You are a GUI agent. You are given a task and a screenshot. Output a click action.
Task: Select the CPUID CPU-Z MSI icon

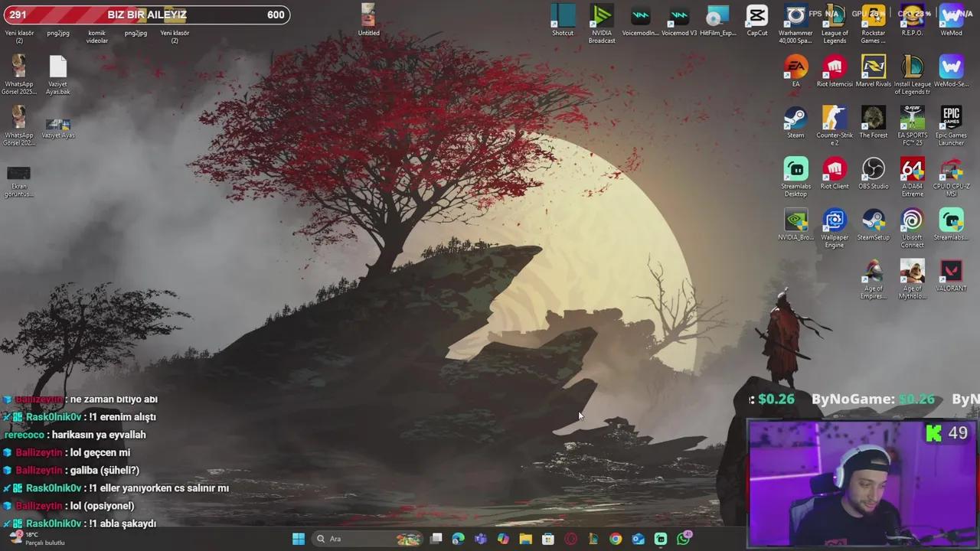coord(951,177)
